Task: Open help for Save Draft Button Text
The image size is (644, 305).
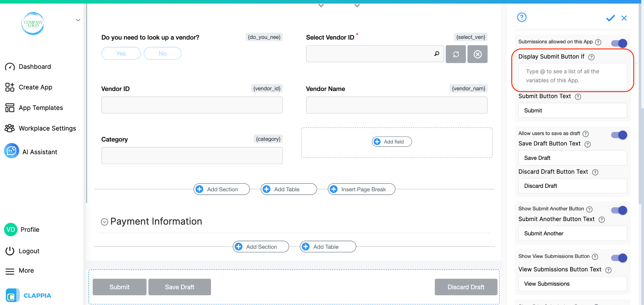Action: click(x=588, y=144)
